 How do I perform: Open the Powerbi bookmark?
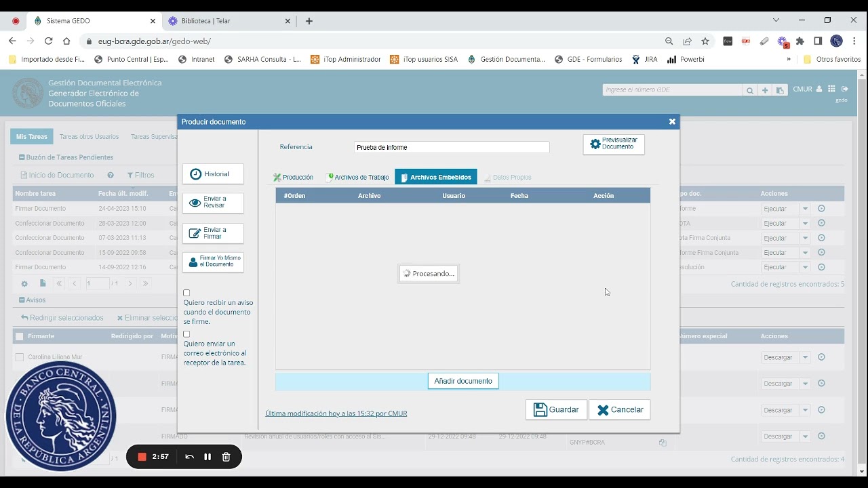(686, 59)
